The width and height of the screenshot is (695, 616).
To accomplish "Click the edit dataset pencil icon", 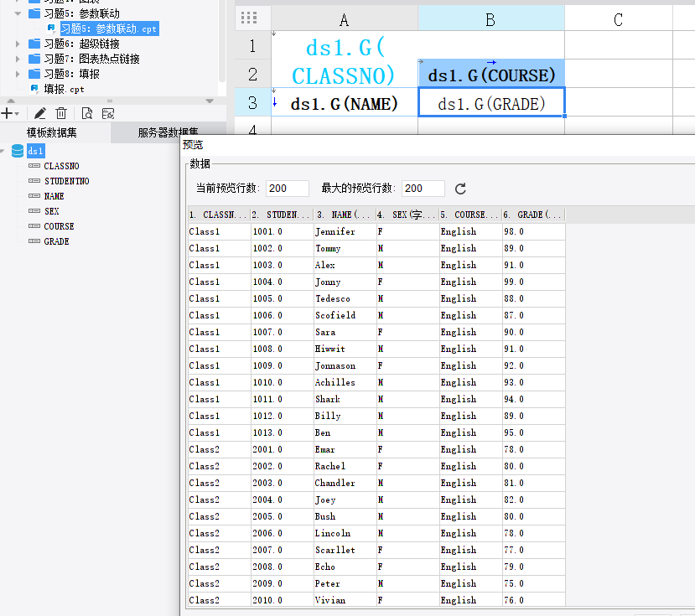I will coord(40,114).
